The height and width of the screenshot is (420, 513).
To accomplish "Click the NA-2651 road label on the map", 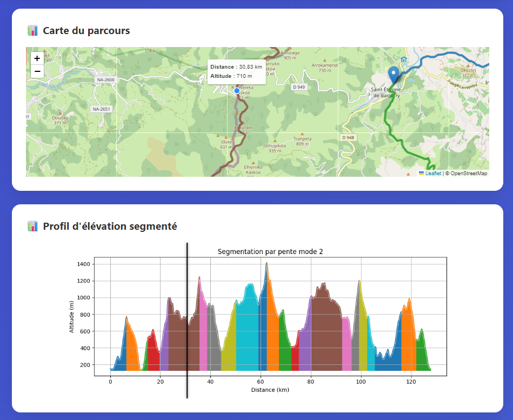I will point(102,109).
